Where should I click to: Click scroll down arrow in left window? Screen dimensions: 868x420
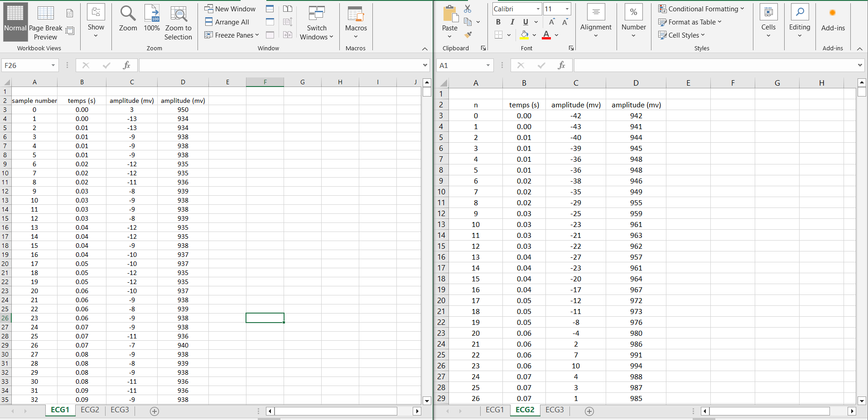tap(426, 401)
